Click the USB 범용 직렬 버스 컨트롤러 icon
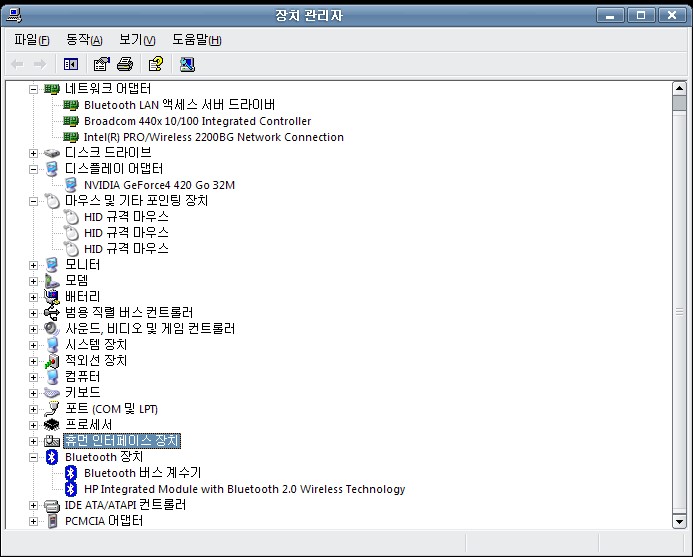The image size is (693, 557). tap(52, 313)
